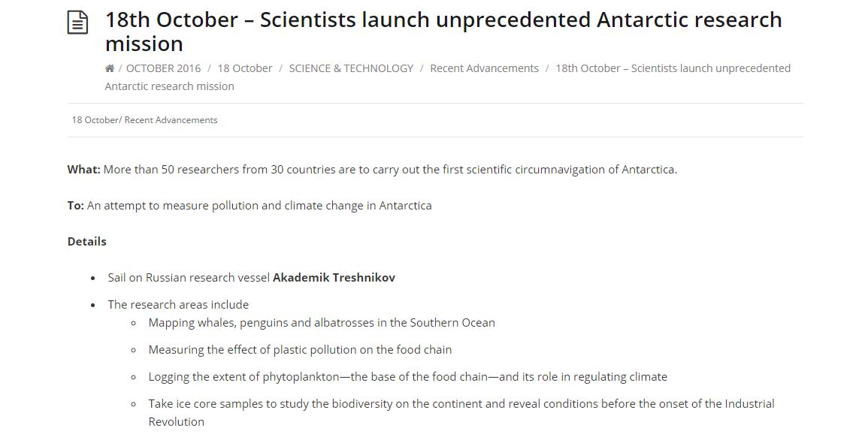Open Recent Advancements tag under the divider
The height and width of the screenshot is (437, 868).
pos(171,120)
